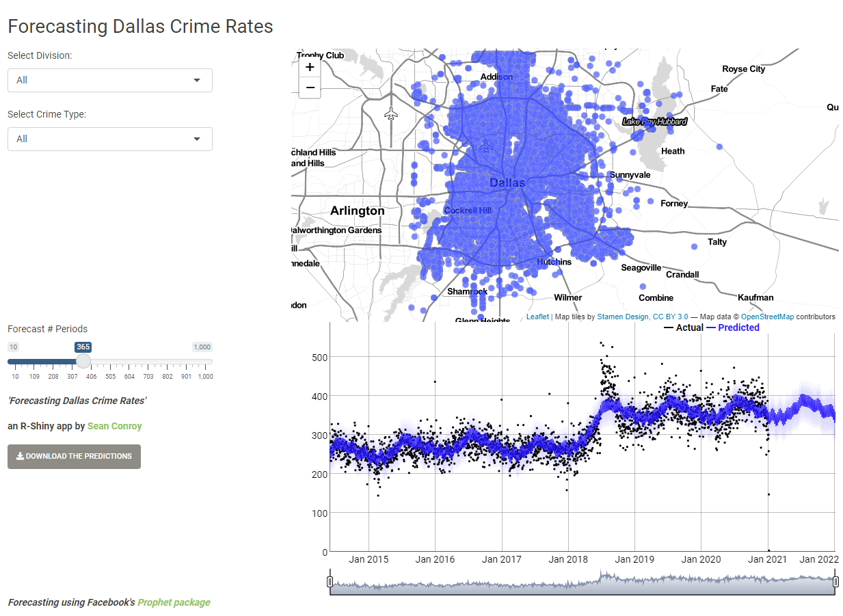
Task: Click the Cockrell Hill map label
Action: click(468, 211)
